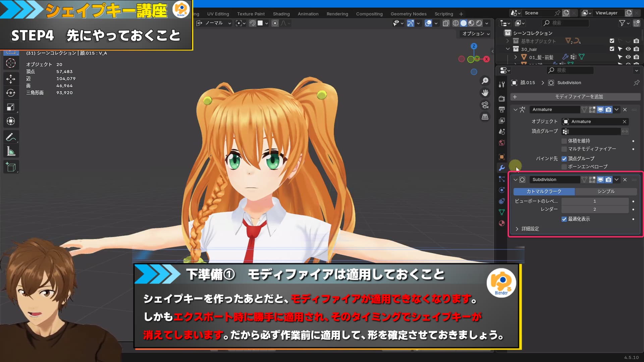The image size is (644, 362).
Task: Collapse the Subdivision modifier panel
Action: pos(516,180)
